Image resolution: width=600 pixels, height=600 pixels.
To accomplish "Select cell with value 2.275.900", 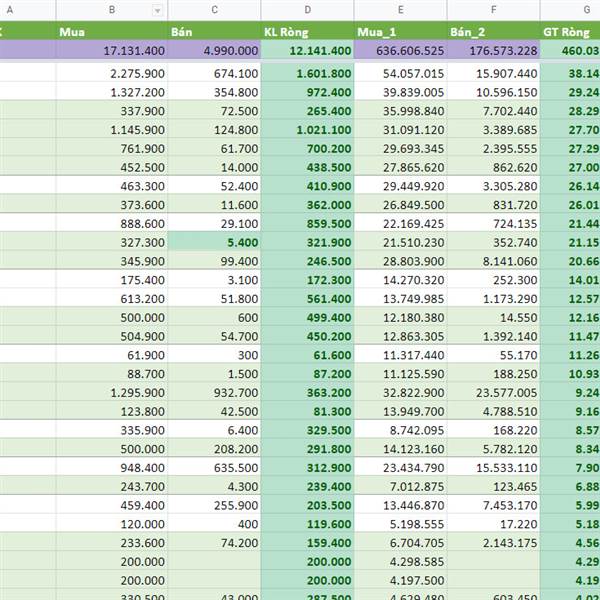I will [x=112, y=73].
